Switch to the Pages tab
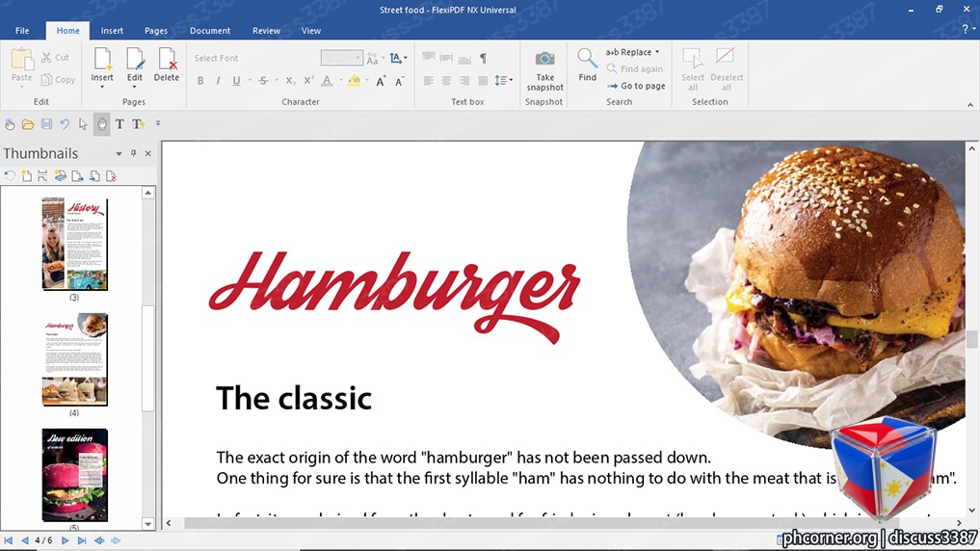980x551 pixels. coord(156,31)
